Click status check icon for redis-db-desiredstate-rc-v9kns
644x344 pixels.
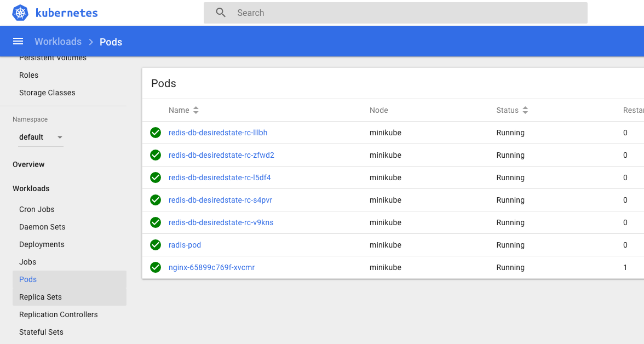[x=156, y=222]
